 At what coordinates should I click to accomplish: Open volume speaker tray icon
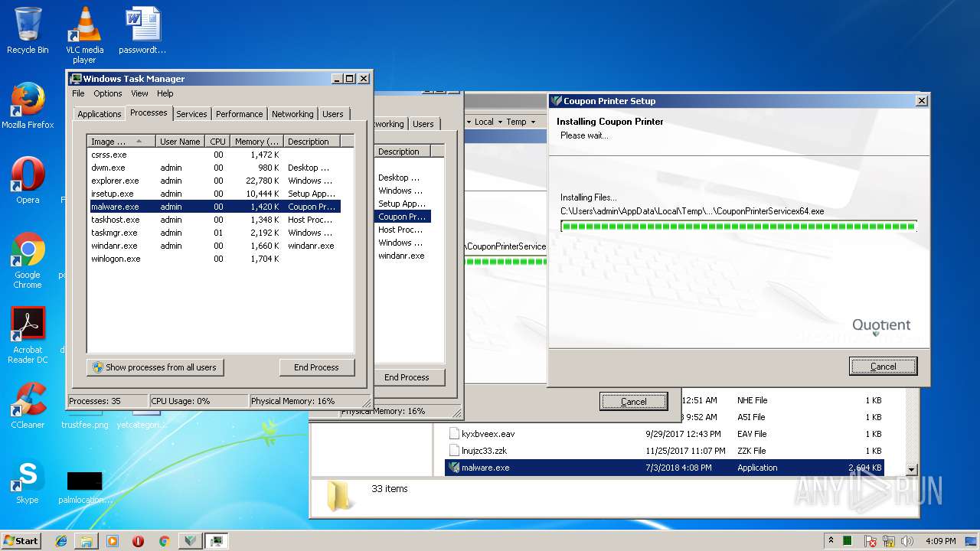[906, 541]
